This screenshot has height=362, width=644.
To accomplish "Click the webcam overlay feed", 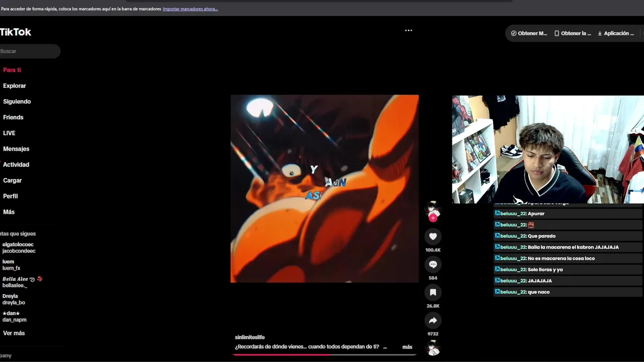I will pos(548,149).
